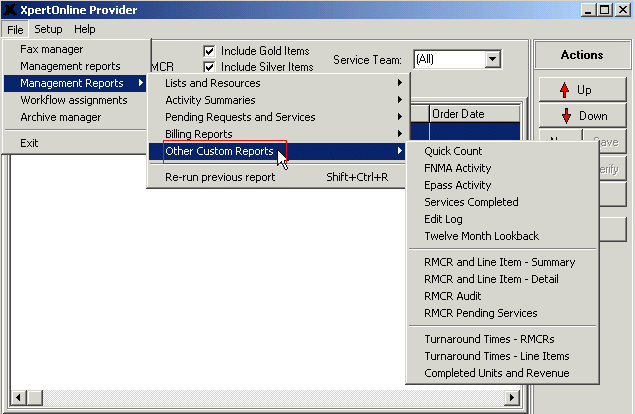The width and height of the screenshot is (635, 414).
Task: Click the horizontal scrollbar thumb
Action: (35, 397)
